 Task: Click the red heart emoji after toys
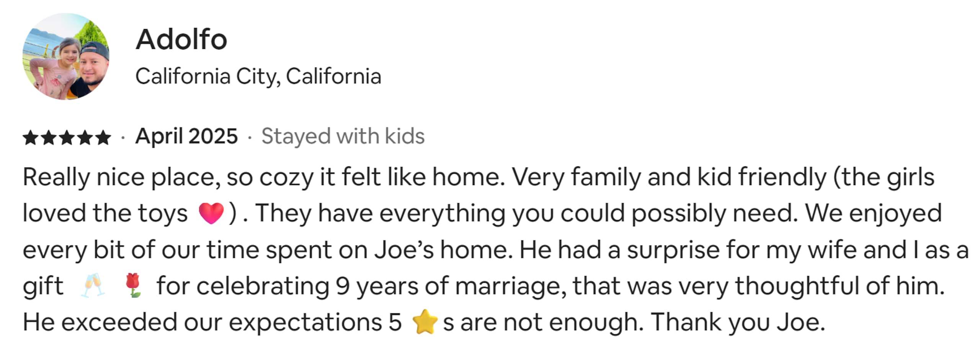pos(211,213)
